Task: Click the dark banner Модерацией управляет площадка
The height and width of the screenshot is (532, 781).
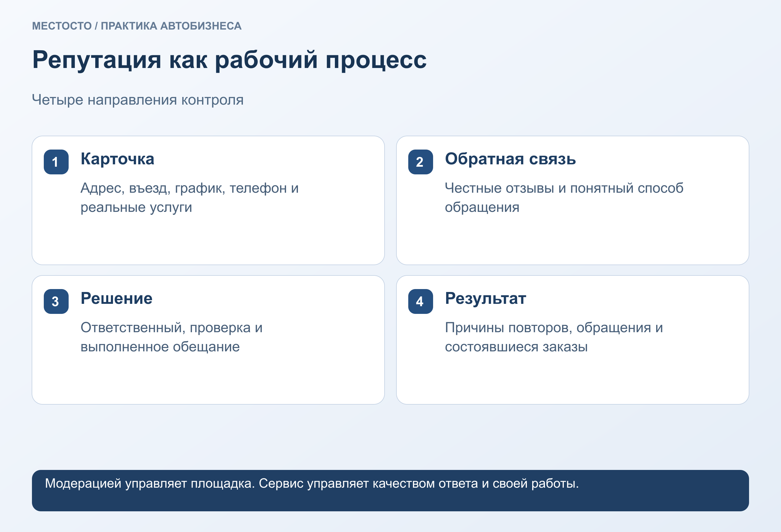Action: [390, 490]
